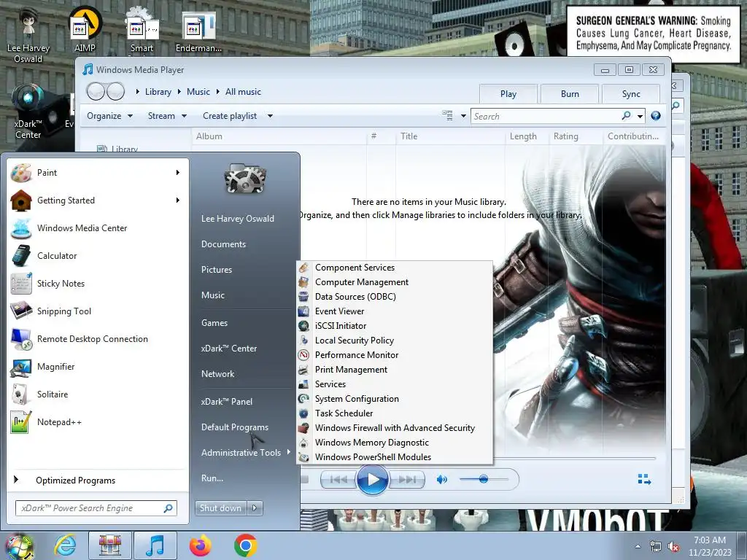Image resolution: width=747 pixels, height=560 pixels.
Task: Open xDark Center desktop icon
Action: [28, 112]
